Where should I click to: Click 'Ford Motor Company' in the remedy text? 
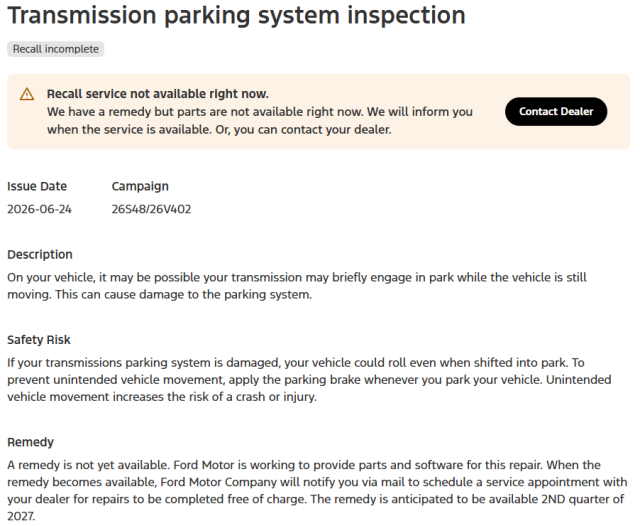(218, 482)
